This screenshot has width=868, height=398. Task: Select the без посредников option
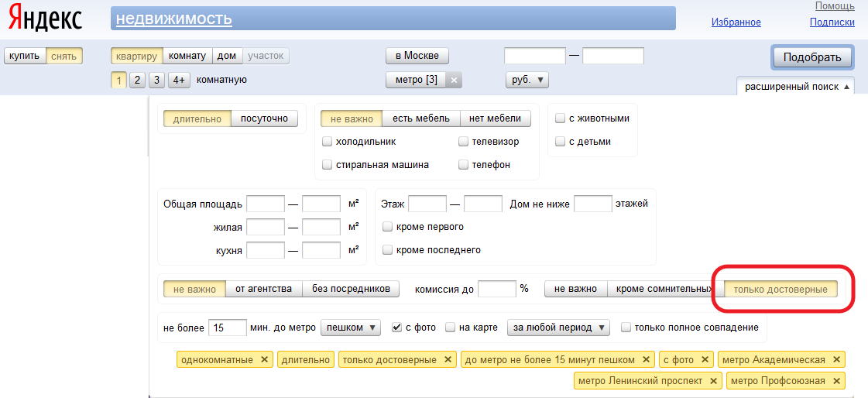click(351, 289)
